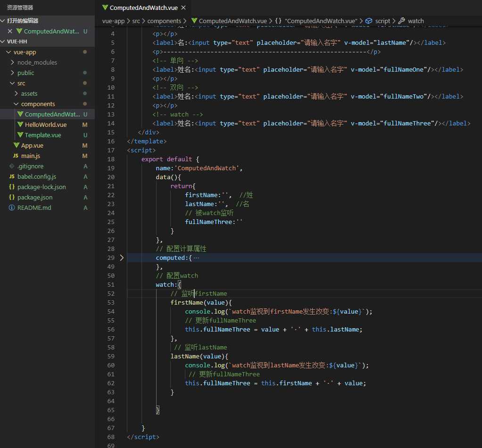
Task: Expand the assets folder
Action: tap(16, 93)
